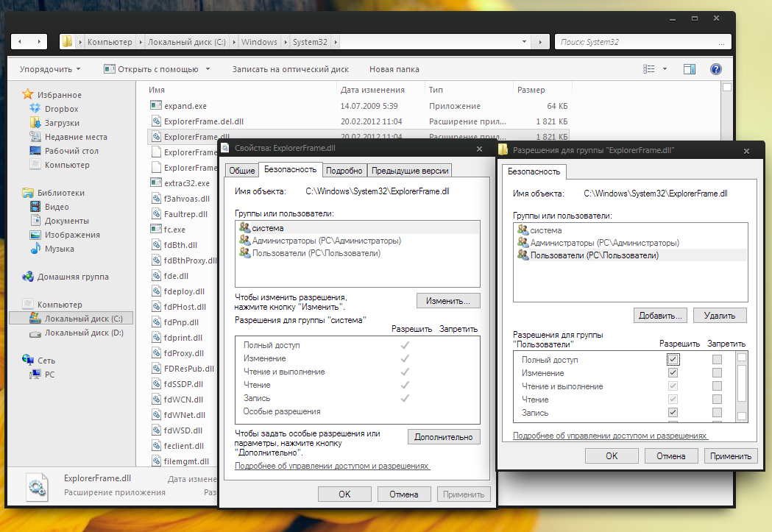Image resolution: width=772 pixels, height=532 pixels.
Task: Click the Библиотеки icon in navigation pane
Action: [x=27, y=193]
